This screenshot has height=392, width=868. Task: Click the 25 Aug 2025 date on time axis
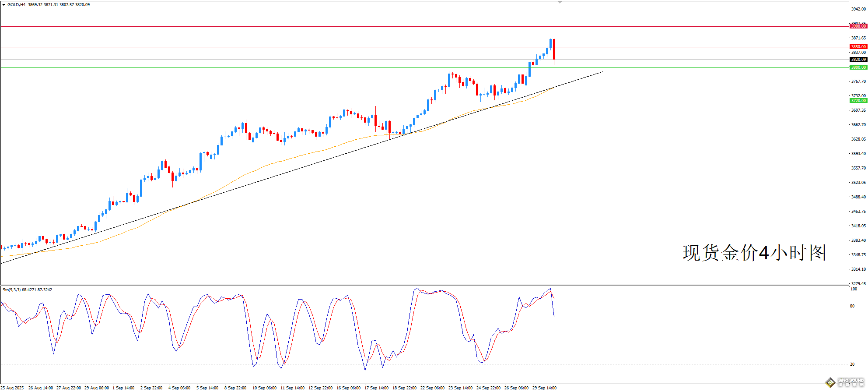(x=12, y=388)
